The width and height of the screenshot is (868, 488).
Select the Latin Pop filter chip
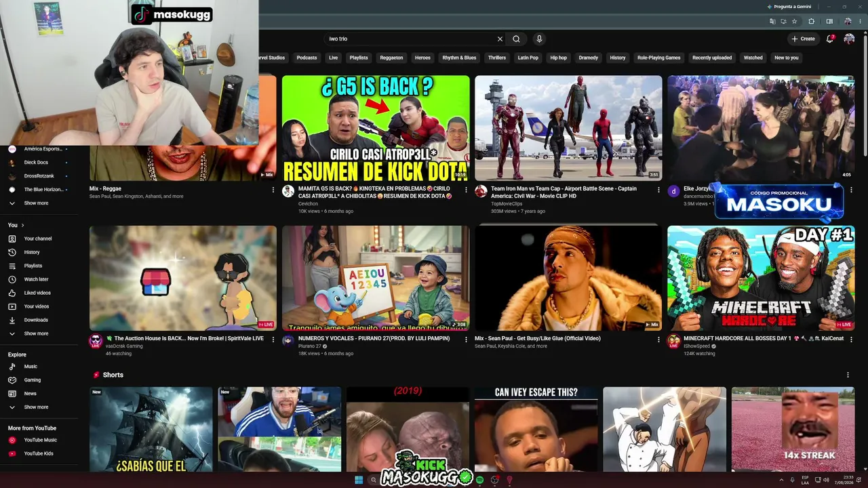[528, 58]
